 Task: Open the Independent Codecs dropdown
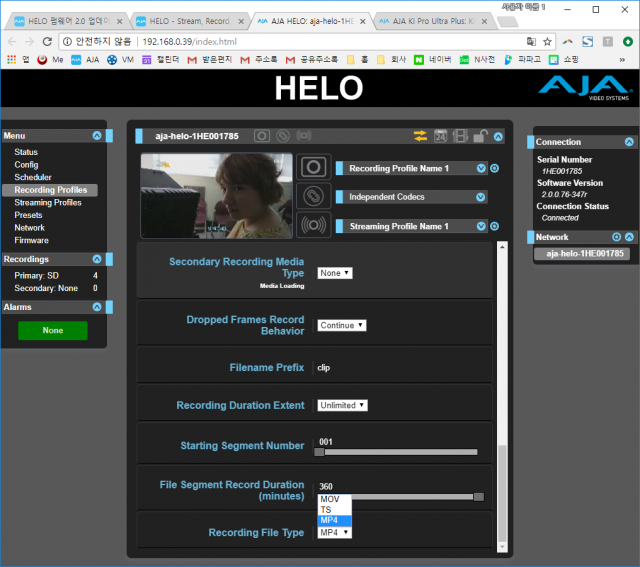[480, 197]
